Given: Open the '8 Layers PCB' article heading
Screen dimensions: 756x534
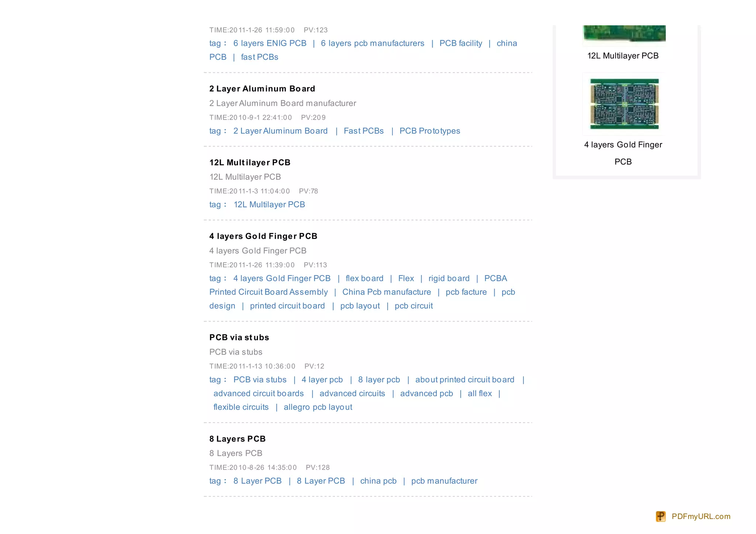Looking at the screenshot, I should (237, 439).
